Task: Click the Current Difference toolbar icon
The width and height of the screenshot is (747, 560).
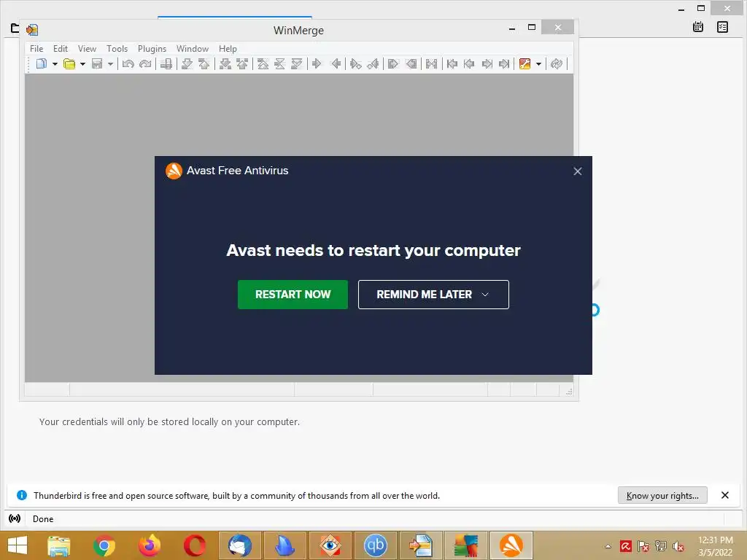Action: [x=280, y=63]
